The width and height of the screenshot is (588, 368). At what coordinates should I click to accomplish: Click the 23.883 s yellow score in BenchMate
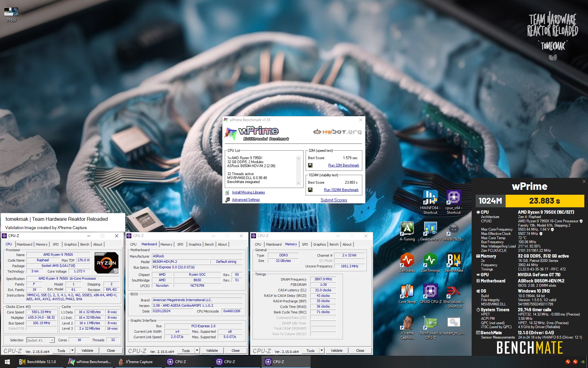[545, 201]
